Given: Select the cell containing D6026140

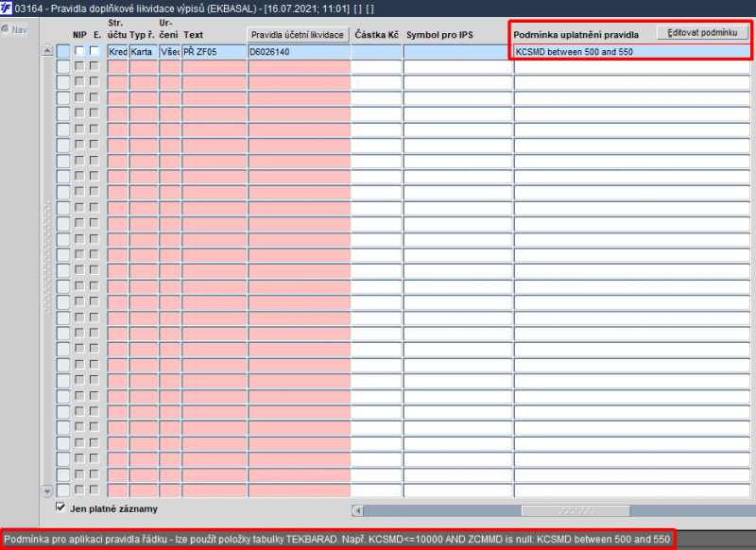Looking at the screenshot, I should pyautogui.click(x=299, y=52).
